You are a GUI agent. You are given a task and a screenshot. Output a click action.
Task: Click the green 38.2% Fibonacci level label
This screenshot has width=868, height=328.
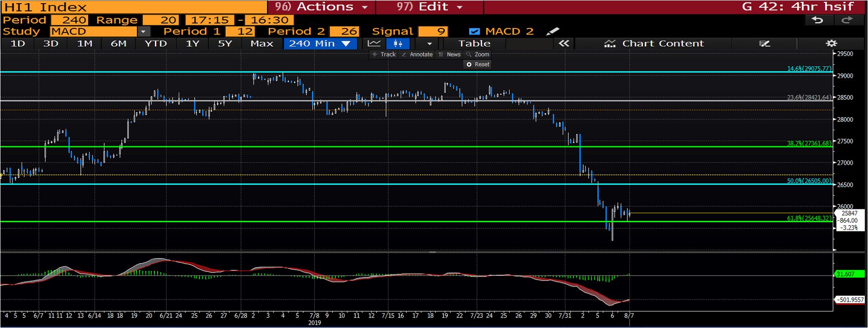pos(809,144)
